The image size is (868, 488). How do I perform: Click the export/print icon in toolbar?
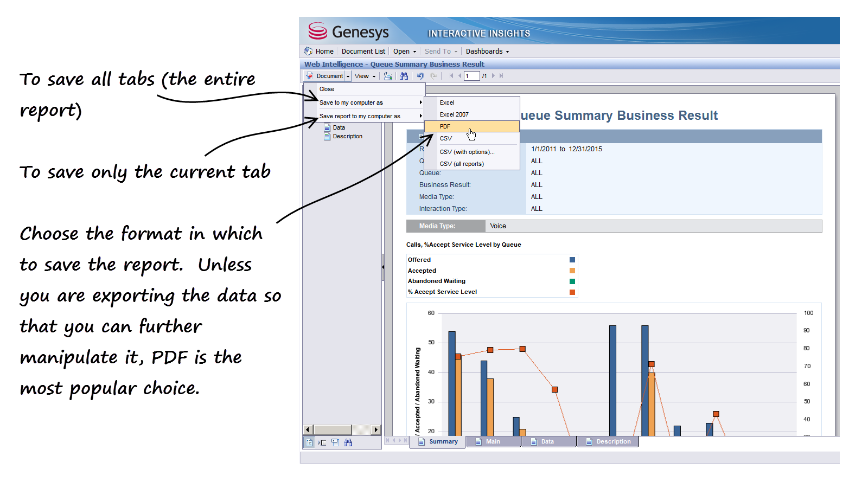click(x=388, y=76)
